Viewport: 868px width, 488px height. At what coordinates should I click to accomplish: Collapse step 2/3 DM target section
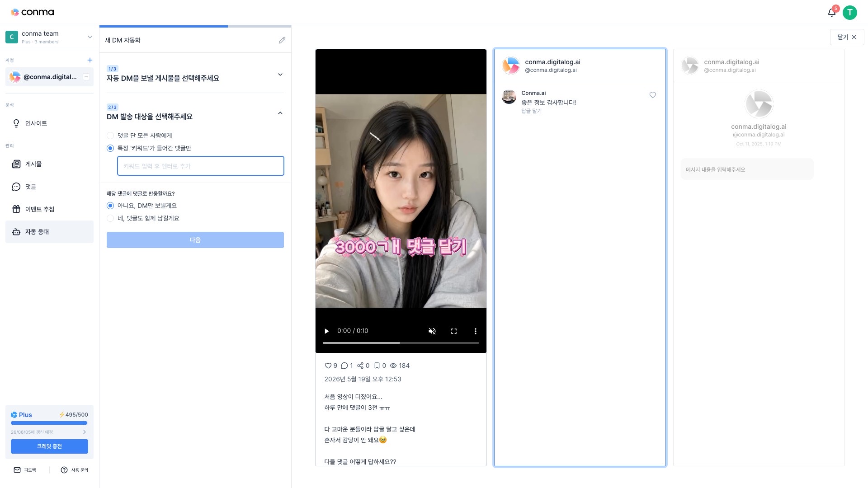tap(280, 113)
